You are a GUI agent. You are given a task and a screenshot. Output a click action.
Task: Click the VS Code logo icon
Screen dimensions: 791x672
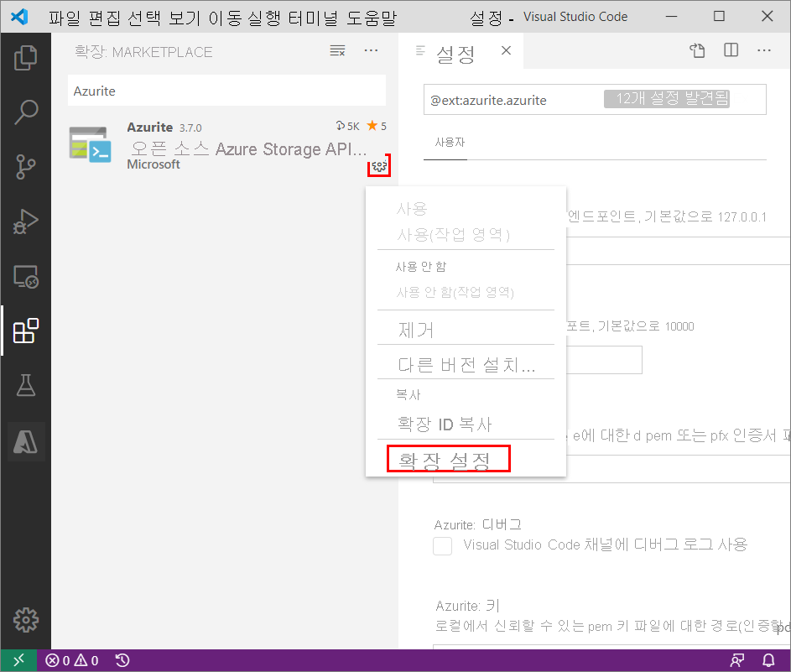tap(19, 17)
